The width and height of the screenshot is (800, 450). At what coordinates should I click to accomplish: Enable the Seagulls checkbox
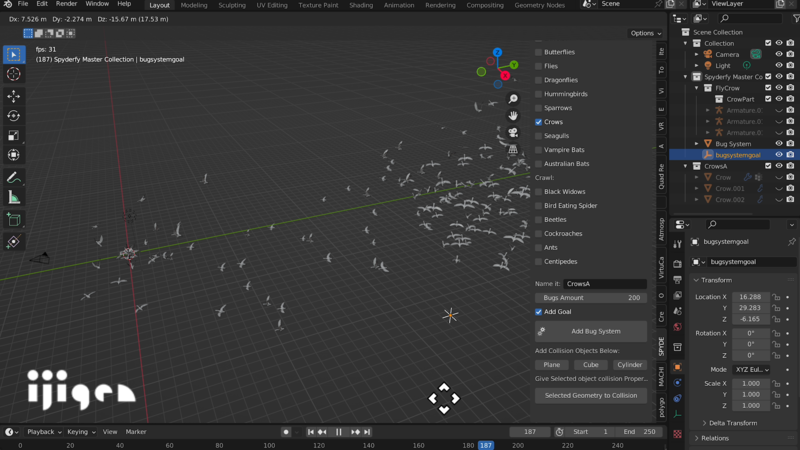(x=538, y=136)
